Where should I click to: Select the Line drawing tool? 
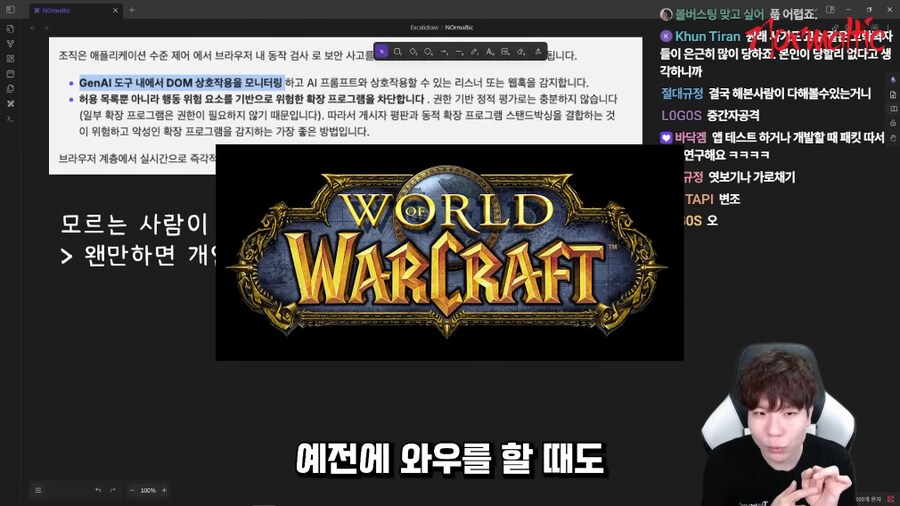(459, 52)
